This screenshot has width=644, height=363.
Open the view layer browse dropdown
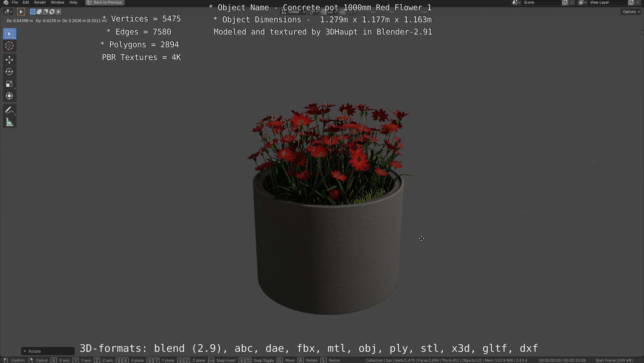[583, 3]
